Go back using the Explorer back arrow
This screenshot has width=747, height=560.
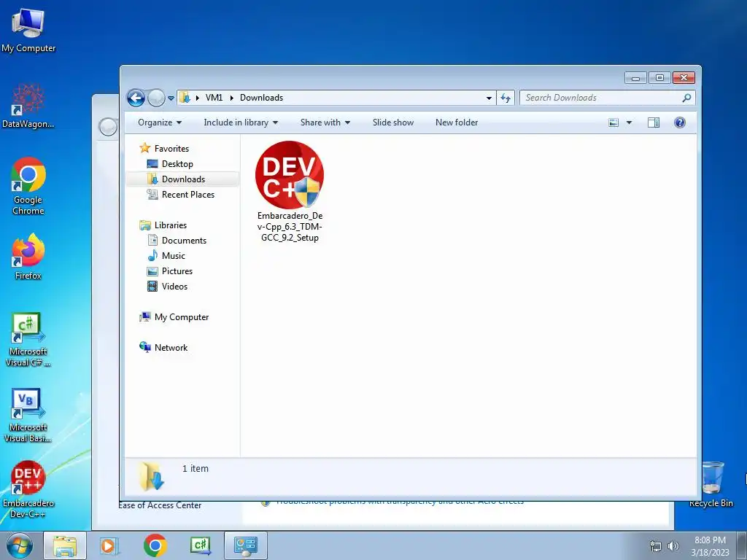point(136,98)
